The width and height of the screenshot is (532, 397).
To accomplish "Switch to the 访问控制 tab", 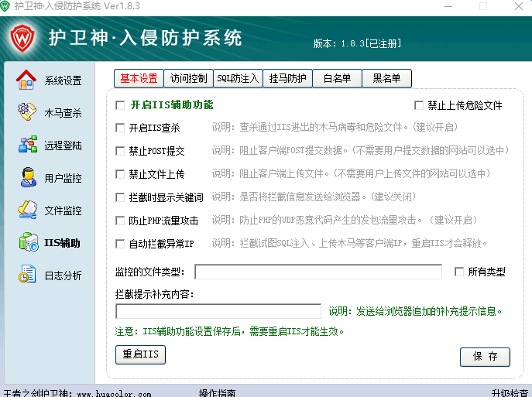I will tap(188, 78).
